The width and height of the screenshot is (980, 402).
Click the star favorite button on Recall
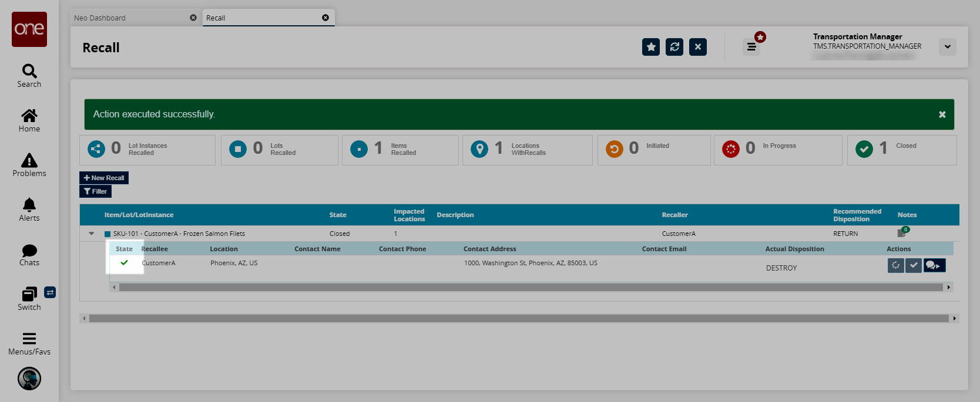pos(651,47)
